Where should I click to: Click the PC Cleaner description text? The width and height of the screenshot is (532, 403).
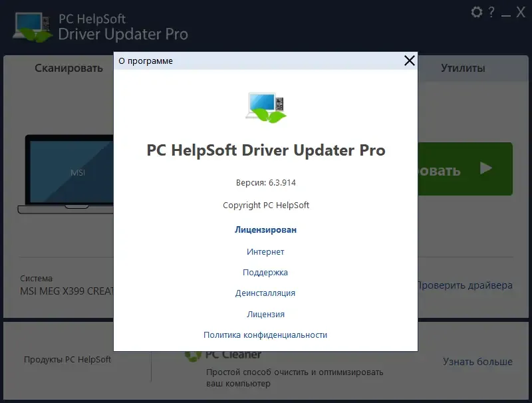click(295, 378)
